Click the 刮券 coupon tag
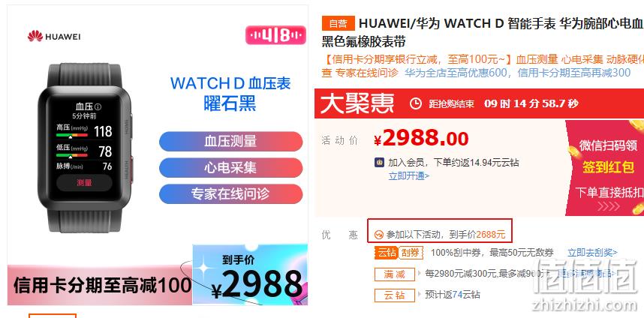The height and width of the screenshot is (318, 644). tap(411, 252)
